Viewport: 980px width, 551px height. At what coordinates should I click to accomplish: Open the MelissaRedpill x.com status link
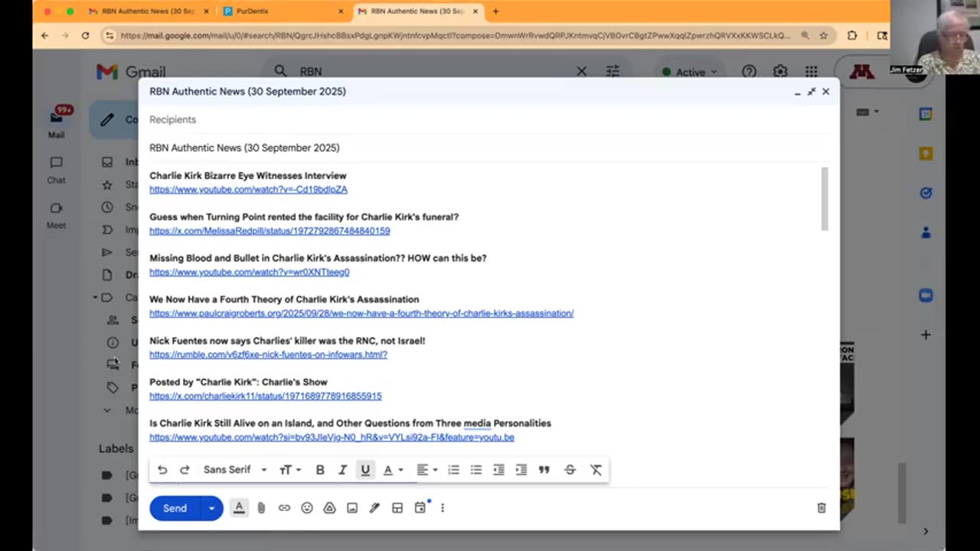[x=269, y=231]
